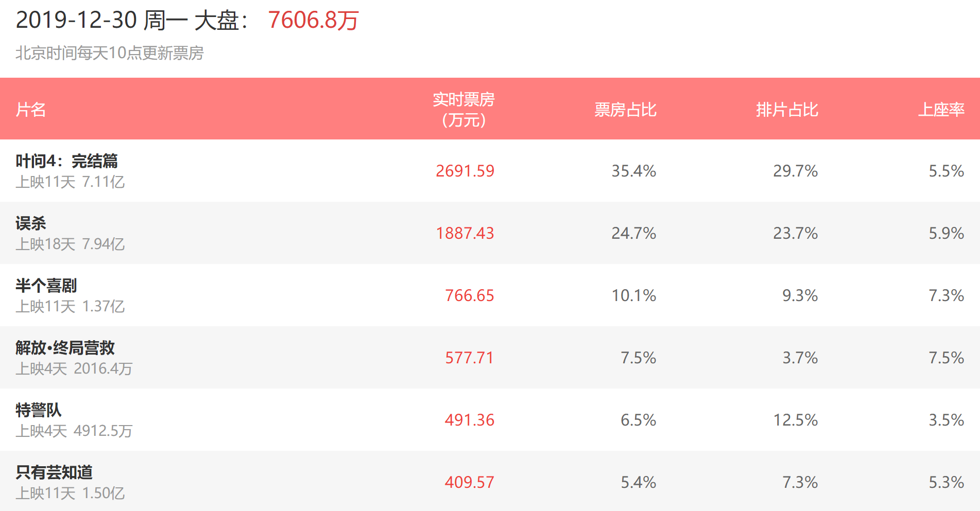Click the total box office 7606.8万
Screen dimensions: 980x511
[313, 21]
